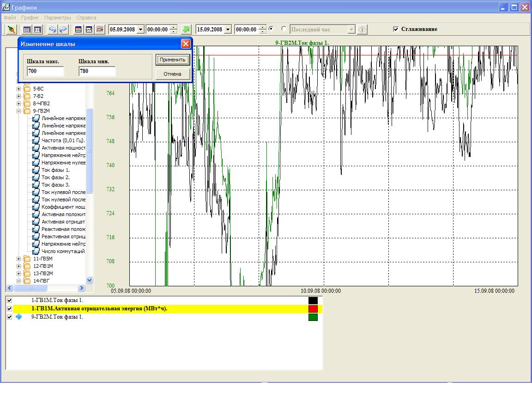Image resolution: width=532 pixels, height=399 pixels.
Task: Open the Параметры menu
Action: point(58,18)
